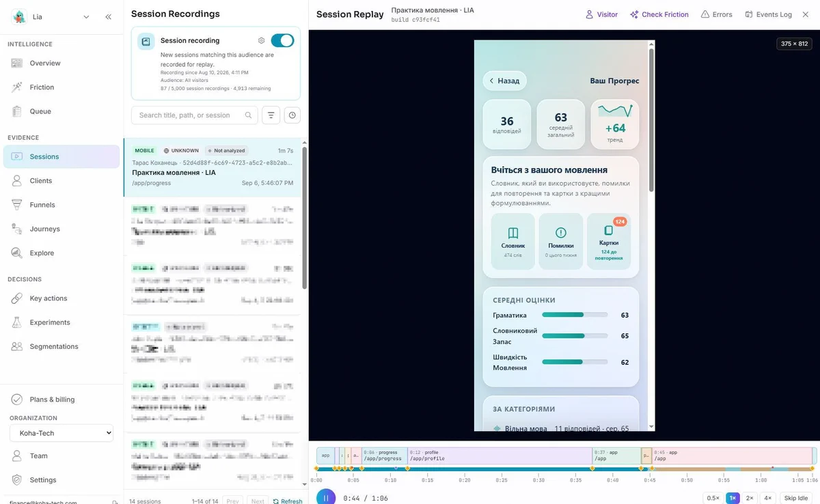
Task: Jump to the 0:12 profile timeline segment
Action: pyautogui.click(x=500, y=456)
